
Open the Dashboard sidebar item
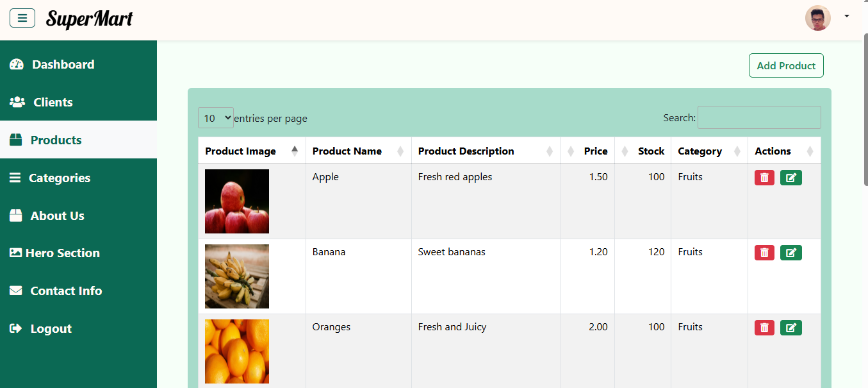click(63, 64)
